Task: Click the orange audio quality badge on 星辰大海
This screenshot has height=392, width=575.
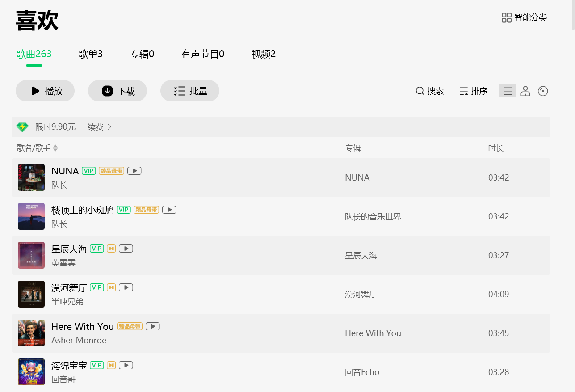Action: [x=111, y=249]
